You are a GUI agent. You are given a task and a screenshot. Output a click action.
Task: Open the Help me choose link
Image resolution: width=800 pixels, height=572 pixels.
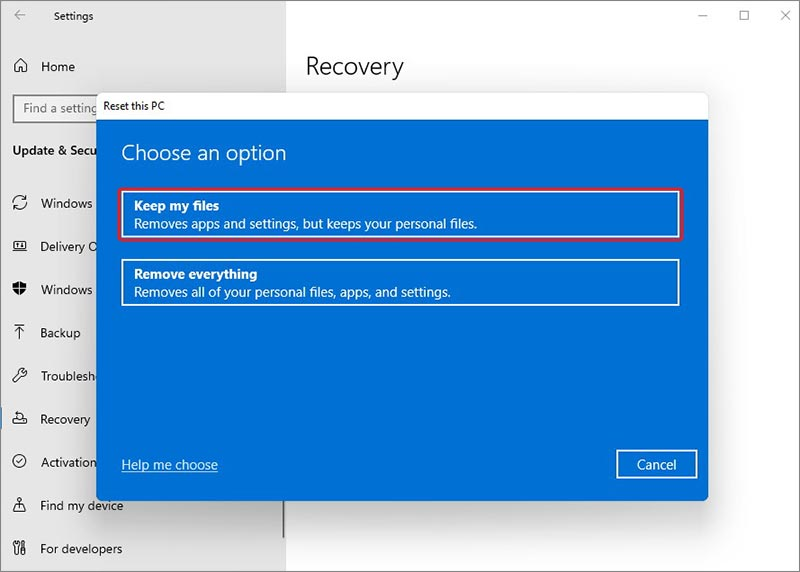click(x=169, y=465)
